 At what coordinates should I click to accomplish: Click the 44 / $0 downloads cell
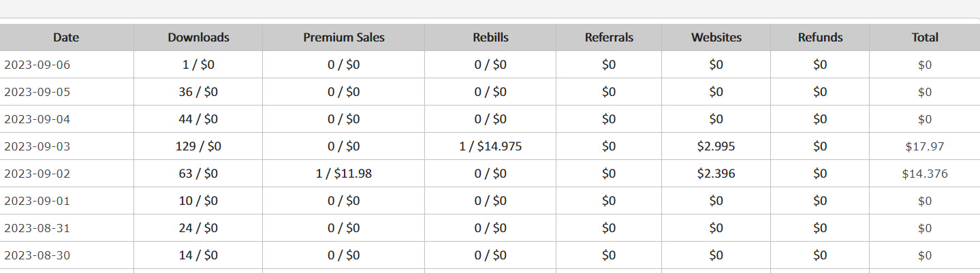pos(198,119)
